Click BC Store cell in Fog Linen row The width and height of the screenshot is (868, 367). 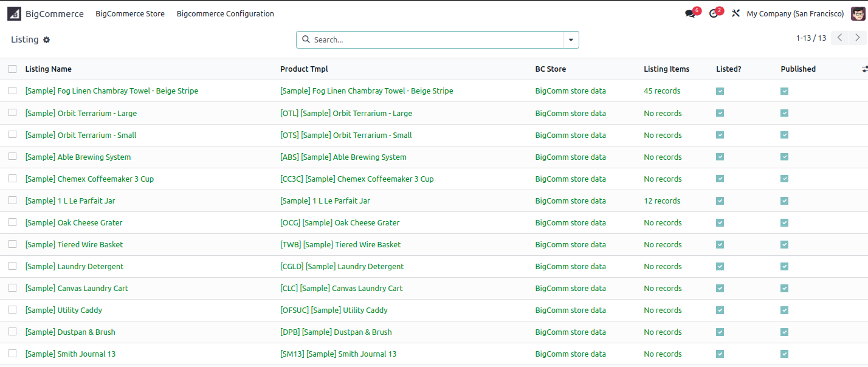pos(571,91)
